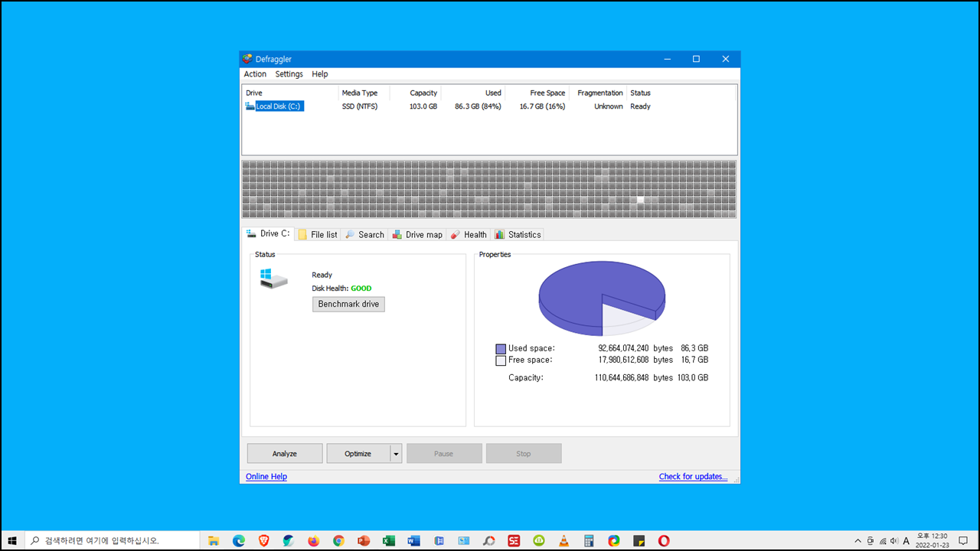Click the taskbar search box
Viewport: 980px width, 551px height.
coord(113,540)
